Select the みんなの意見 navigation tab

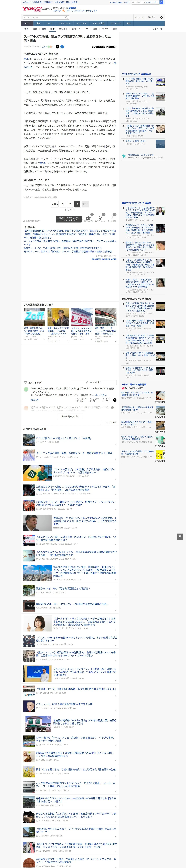click(98, 24)
